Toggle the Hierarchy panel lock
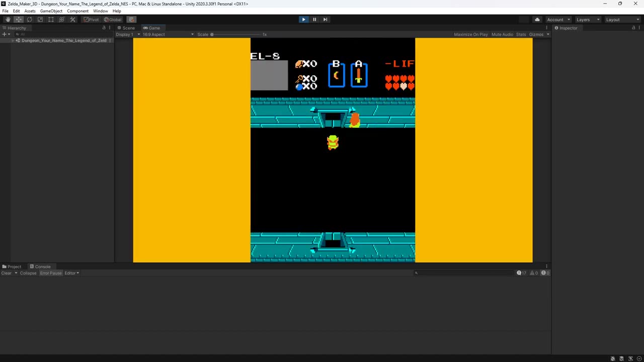 104,28
